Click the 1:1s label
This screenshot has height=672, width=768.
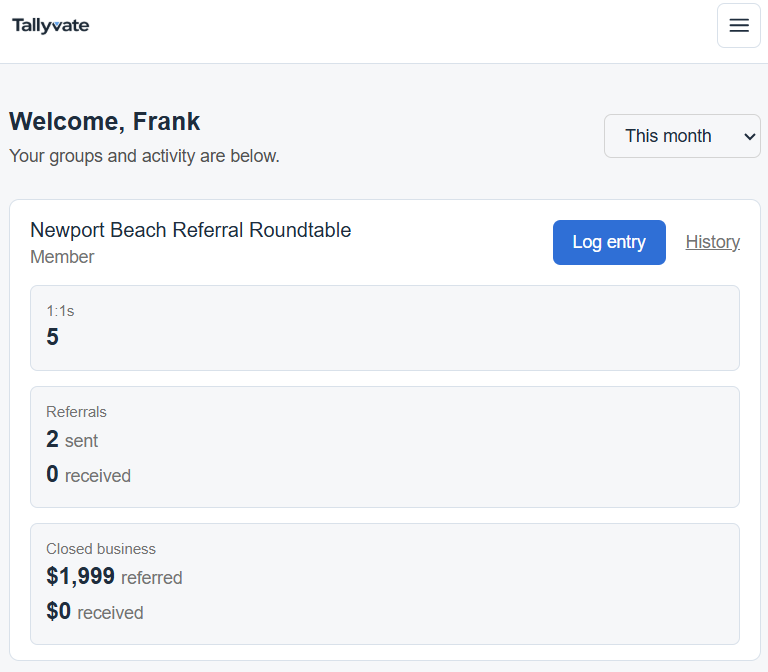click(60, 311)
